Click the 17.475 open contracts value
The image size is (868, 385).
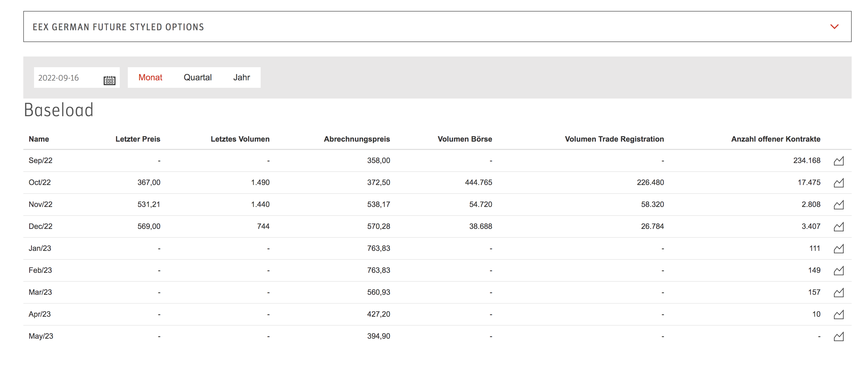(x=809, y=183)
